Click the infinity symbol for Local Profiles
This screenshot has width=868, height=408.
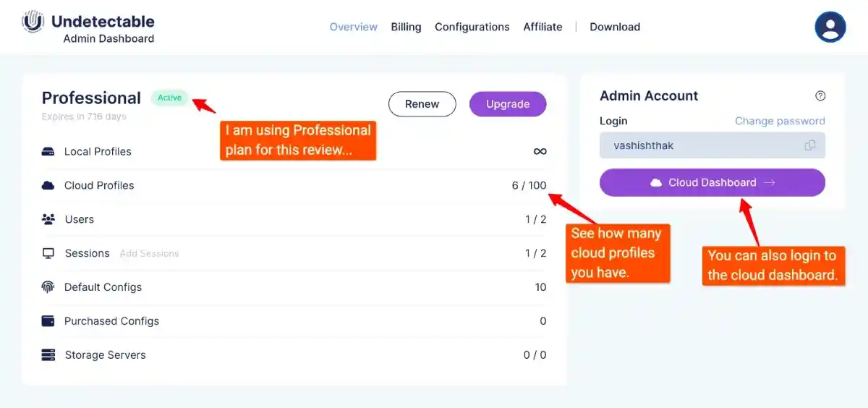(540, 151)
